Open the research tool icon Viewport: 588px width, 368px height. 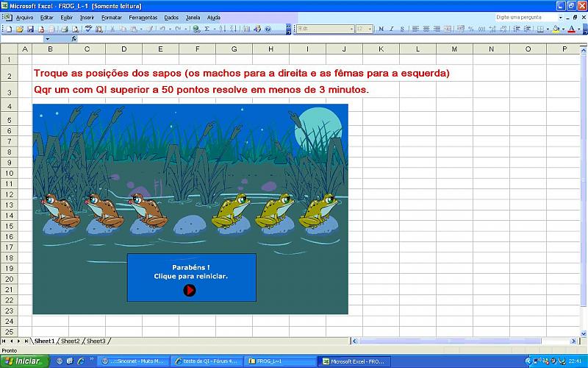click(x=99, y=29)
